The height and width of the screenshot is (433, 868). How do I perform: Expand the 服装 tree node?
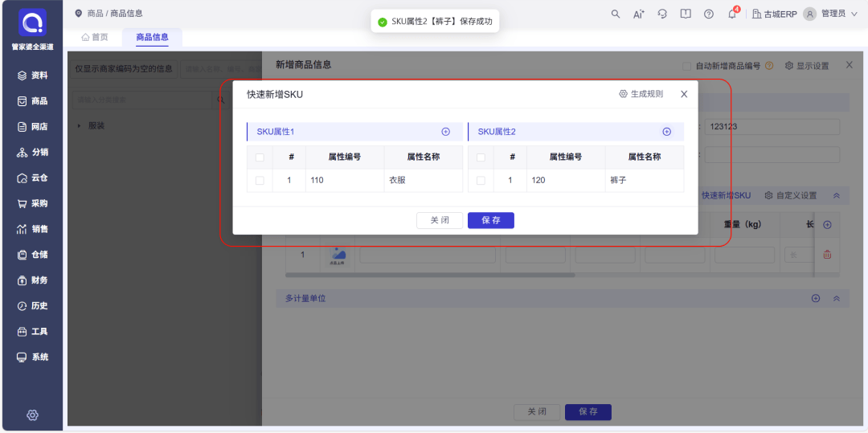pos(79,125)
